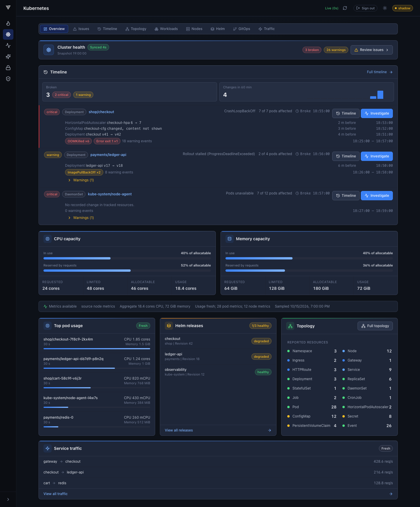Image resolution: width=420 pixels, height=507 pixels.
Task: Open the shield check sidebar icon
Action: click(x=8, y=79)
